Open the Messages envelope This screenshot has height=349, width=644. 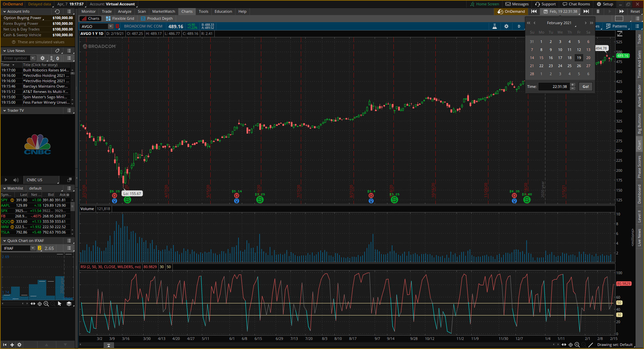pyautogui.click(x=517, y=4)
